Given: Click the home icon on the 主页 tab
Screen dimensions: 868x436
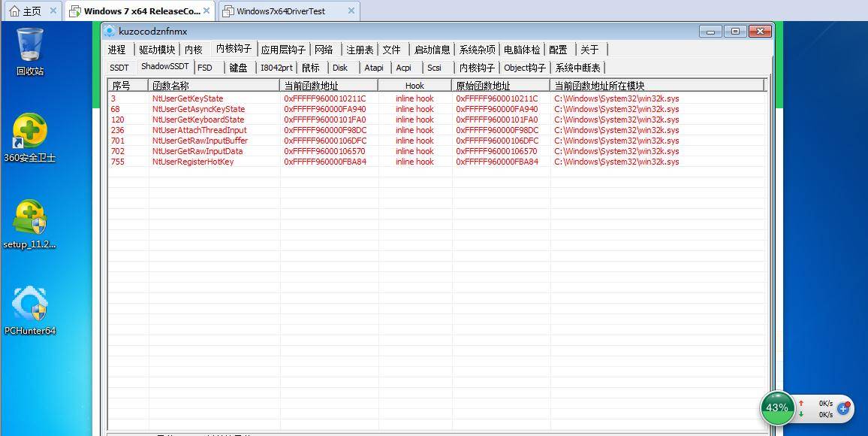Looking at the screenshot, I should pos(14,11).
